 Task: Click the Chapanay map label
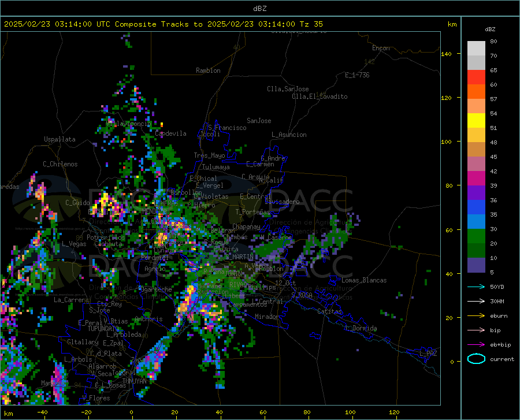246,226
